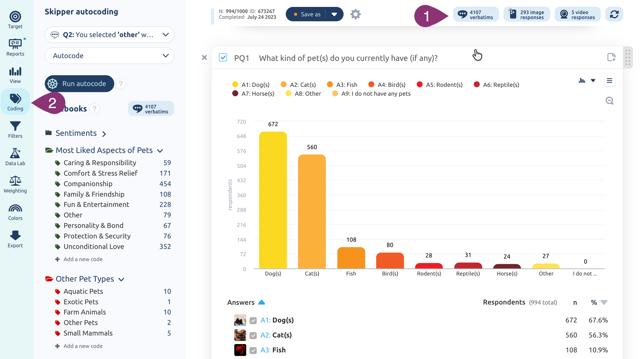Open the Colors section

tap(15, 212)
